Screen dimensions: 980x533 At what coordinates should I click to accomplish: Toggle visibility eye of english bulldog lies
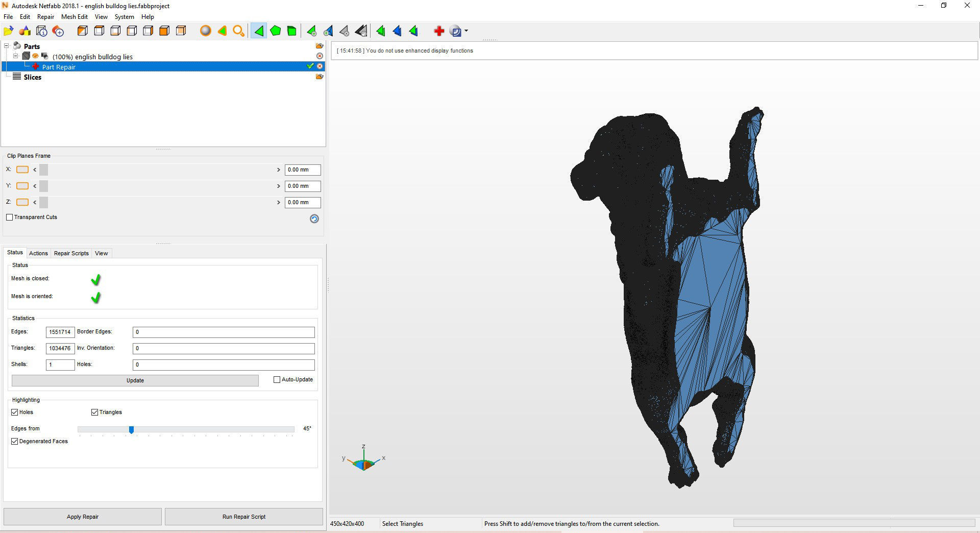click(36, 56)
